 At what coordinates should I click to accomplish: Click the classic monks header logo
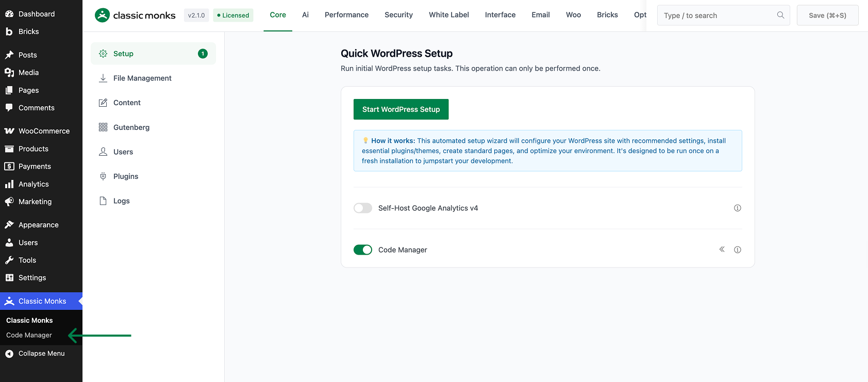click(x=135, y=15)
